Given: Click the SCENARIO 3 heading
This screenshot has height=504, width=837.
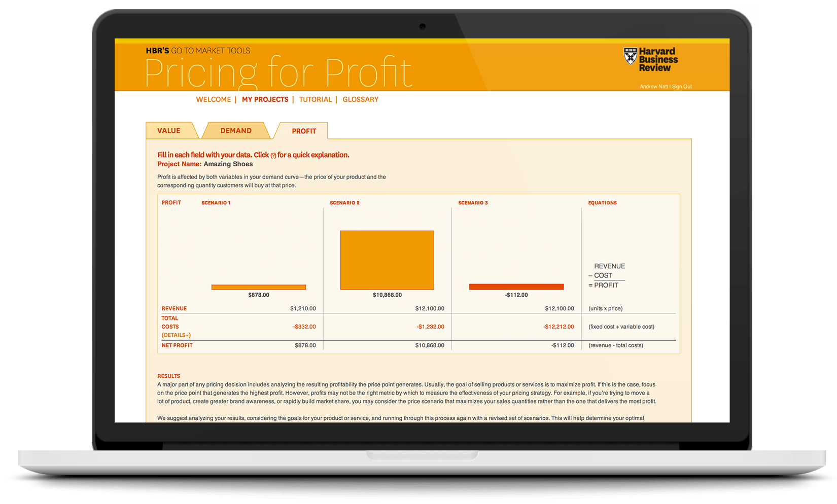Looking at the screenshot, I should [473, 203].
